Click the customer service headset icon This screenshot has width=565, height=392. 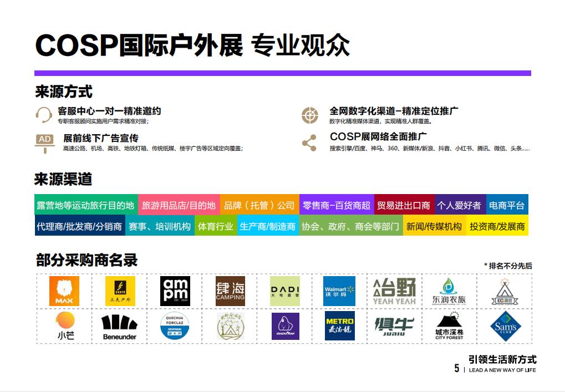44,115
